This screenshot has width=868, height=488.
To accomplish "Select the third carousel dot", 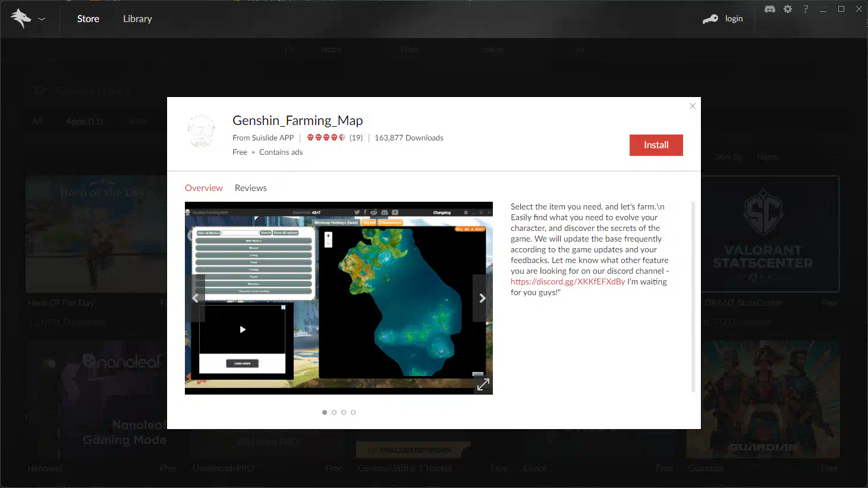I will (x=344, y=412).
